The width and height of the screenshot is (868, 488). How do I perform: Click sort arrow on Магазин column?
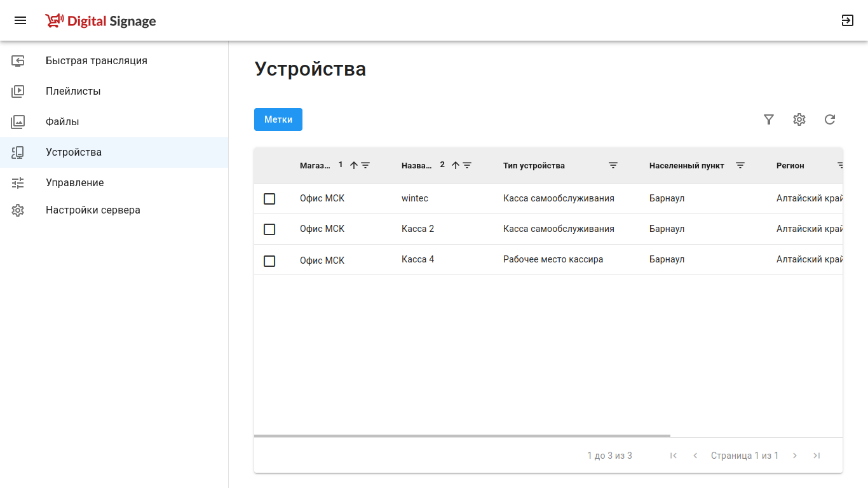pyautogui.click(x=354, y=165)
